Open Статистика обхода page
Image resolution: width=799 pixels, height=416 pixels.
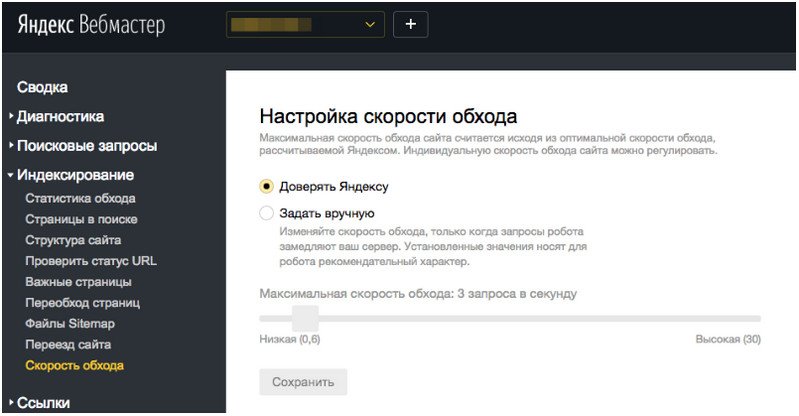click(80, 198)
